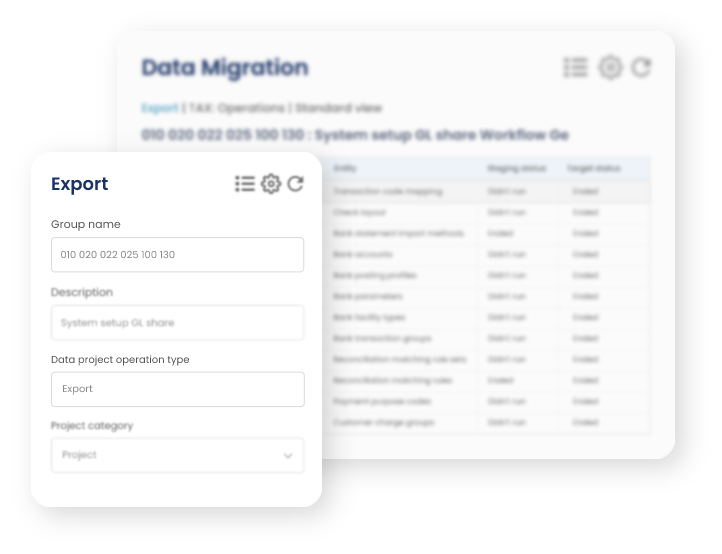Viewport: 722px width, 554px height.
Task: Click the refresh icon in Export card
Action: click(x=295, y=184)
